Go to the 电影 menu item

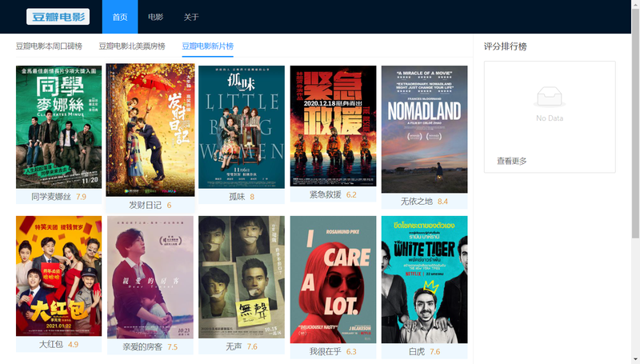pos(155,17)
